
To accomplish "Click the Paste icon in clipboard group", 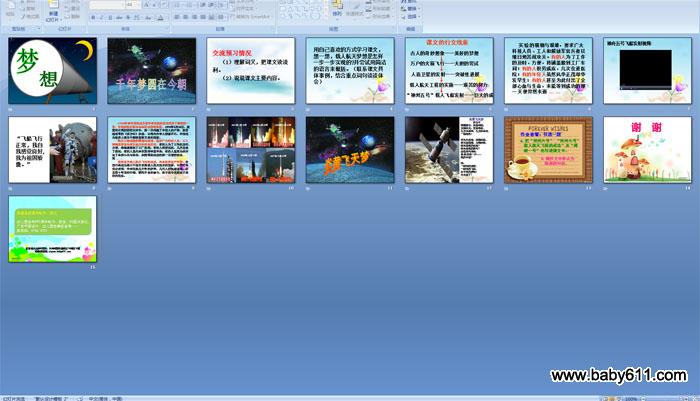I will tap(11, 8).
